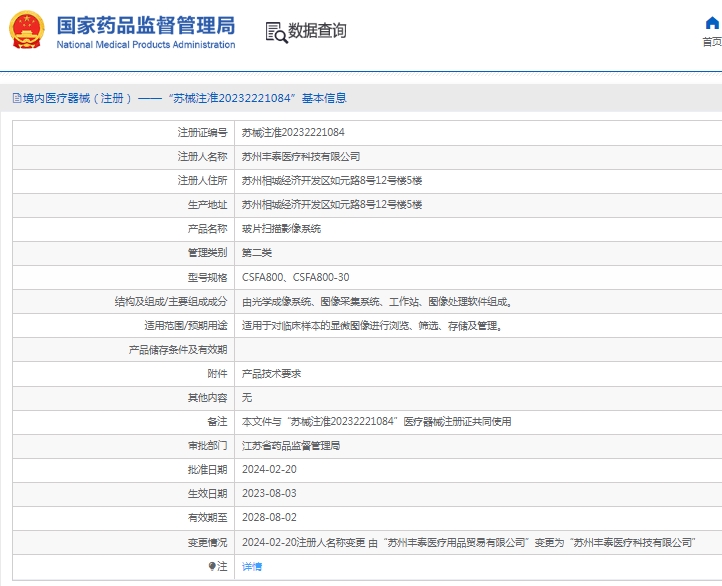Click the empty 产品储存条件及有效期 value cell

478,349
